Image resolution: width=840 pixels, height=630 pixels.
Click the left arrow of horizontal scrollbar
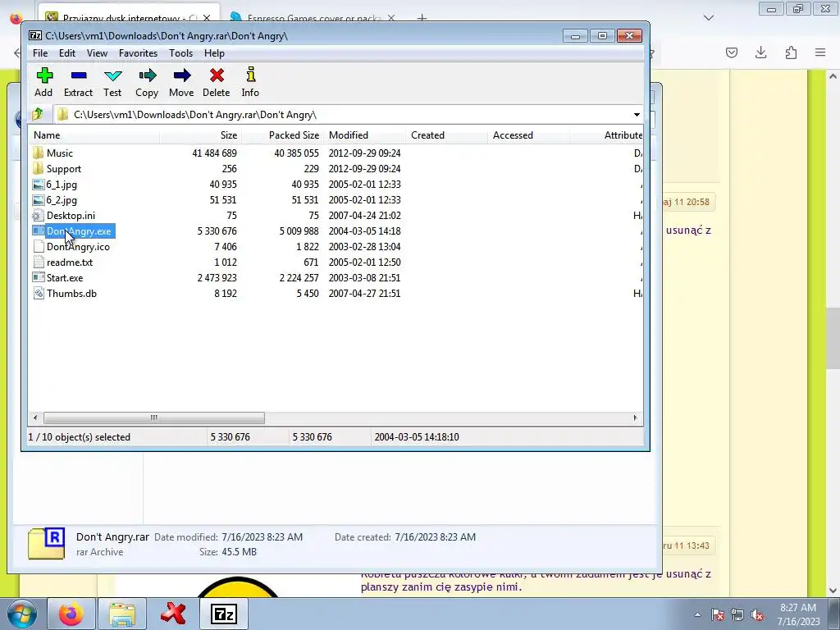point(35,418)
